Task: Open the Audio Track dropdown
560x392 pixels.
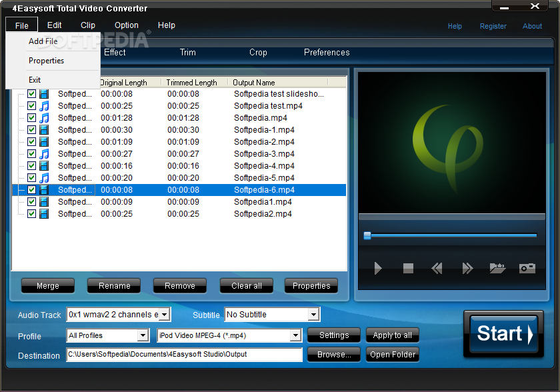Action: [164, 315]
